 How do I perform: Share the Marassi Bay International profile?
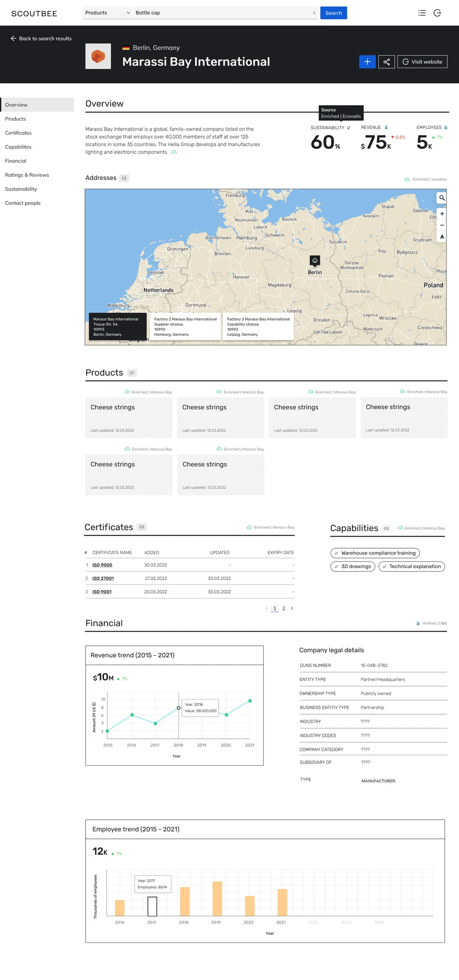click(386, 62)
